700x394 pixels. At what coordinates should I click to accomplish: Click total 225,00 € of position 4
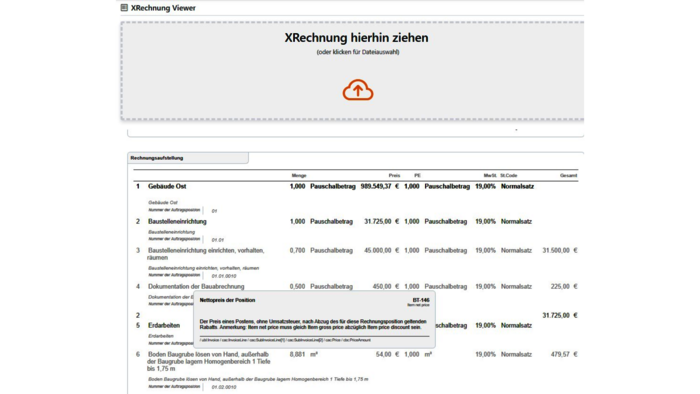pos(564,286)
